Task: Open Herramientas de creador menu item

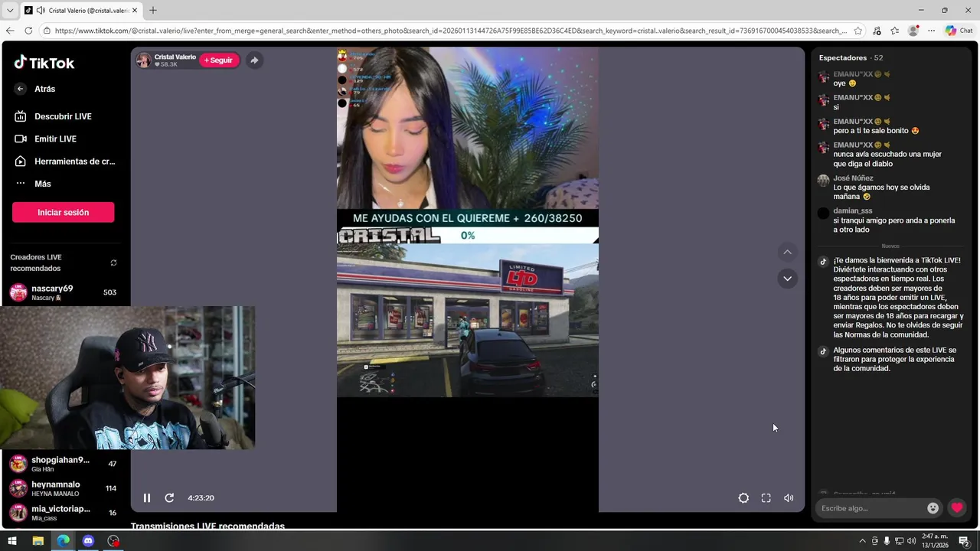Action: click(x=65, y=161)
